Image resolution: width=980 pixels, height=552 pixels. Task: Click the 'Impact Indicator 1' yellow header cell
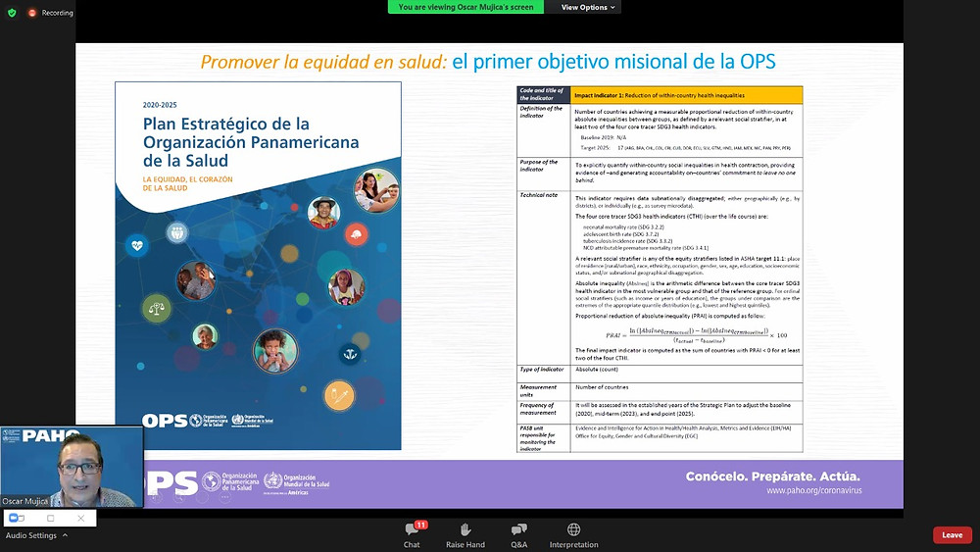tap(686, 95)
